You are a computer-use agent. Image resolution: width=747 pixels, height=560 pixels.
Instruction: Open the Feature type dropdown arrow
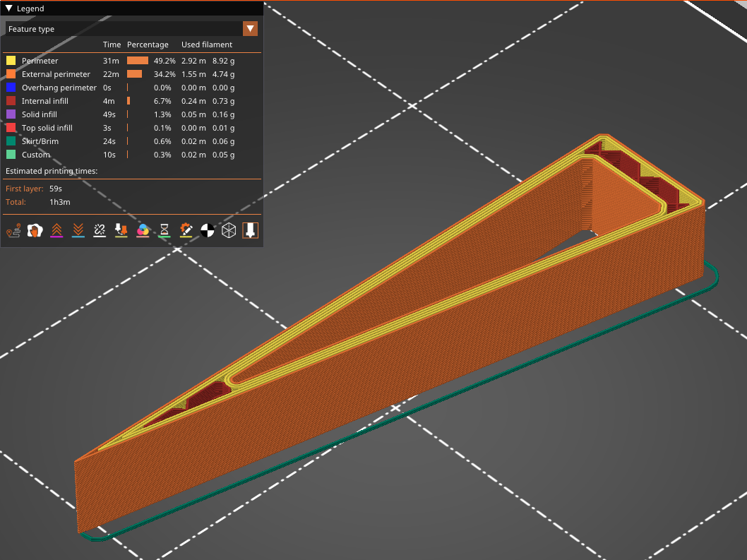[250, 28]
